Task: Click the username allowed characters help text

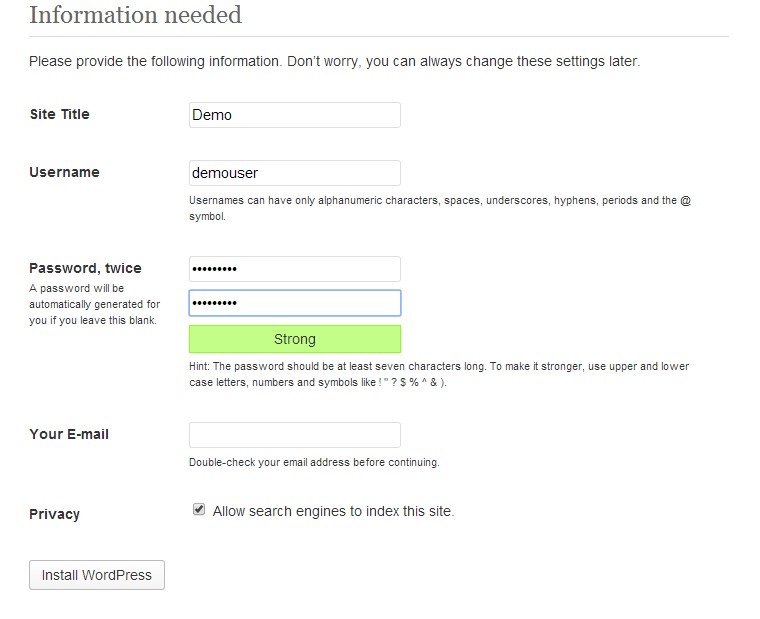Action: 440,208
